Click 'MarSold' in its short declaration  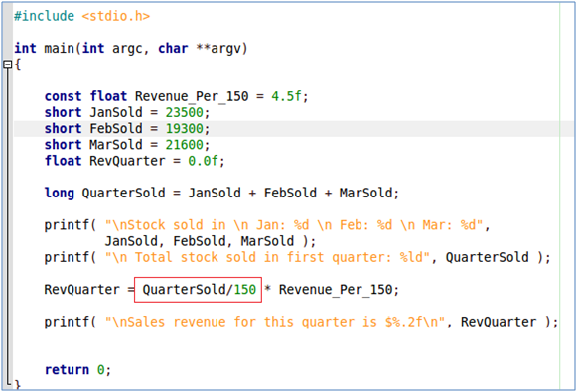tap(116, 145)
